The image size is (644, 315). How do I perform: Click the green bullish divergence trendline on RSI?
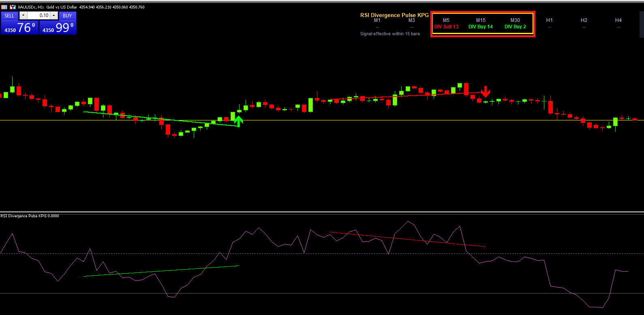click(161, 271)
